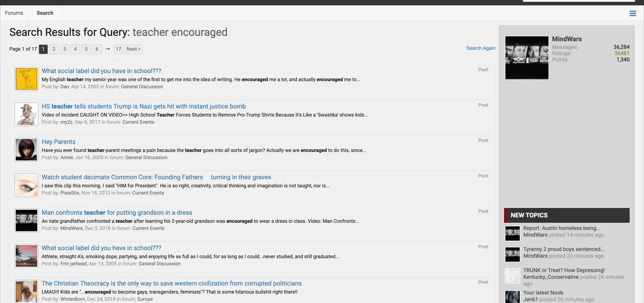Jump to page 17 of results
This screenshot has height=303, width=644.
click(x=118, y=49)
